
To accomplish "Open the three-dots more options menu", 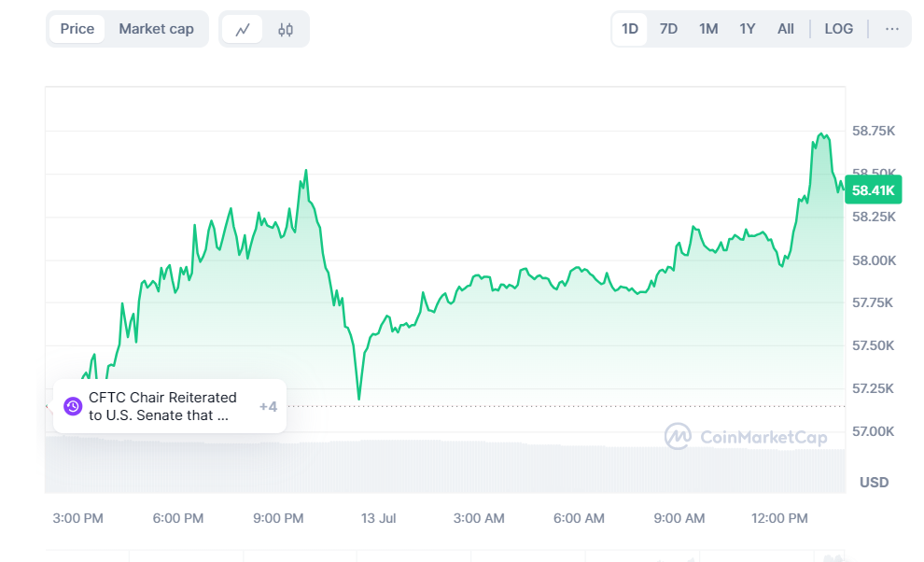I will [891, 29].
